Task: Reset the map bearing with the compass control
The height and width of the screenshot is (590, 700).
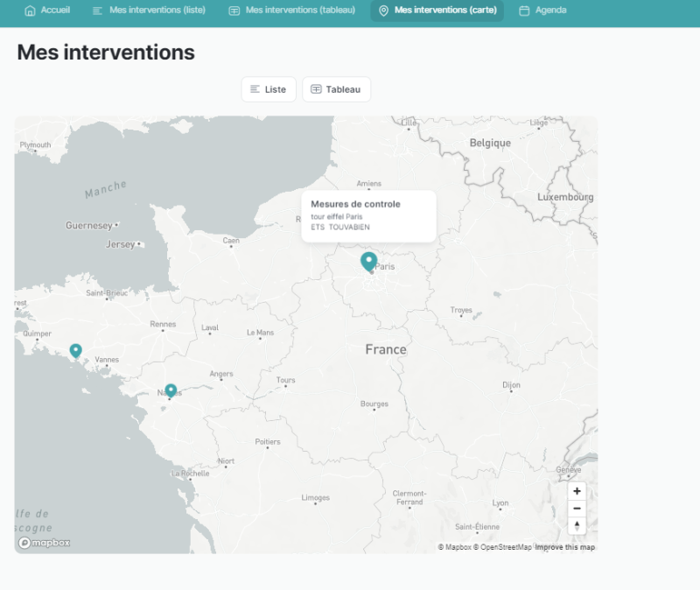Action: pos(577,526)
